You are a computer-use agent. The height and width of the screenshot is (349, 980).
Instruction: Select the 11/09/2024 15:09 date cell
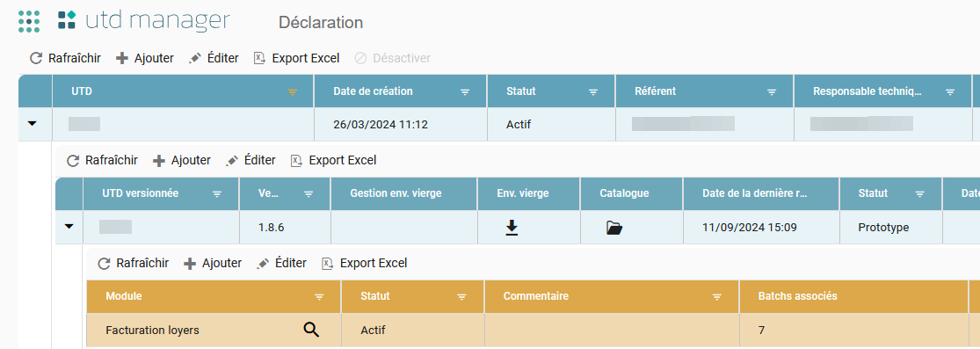click(762, 228)
